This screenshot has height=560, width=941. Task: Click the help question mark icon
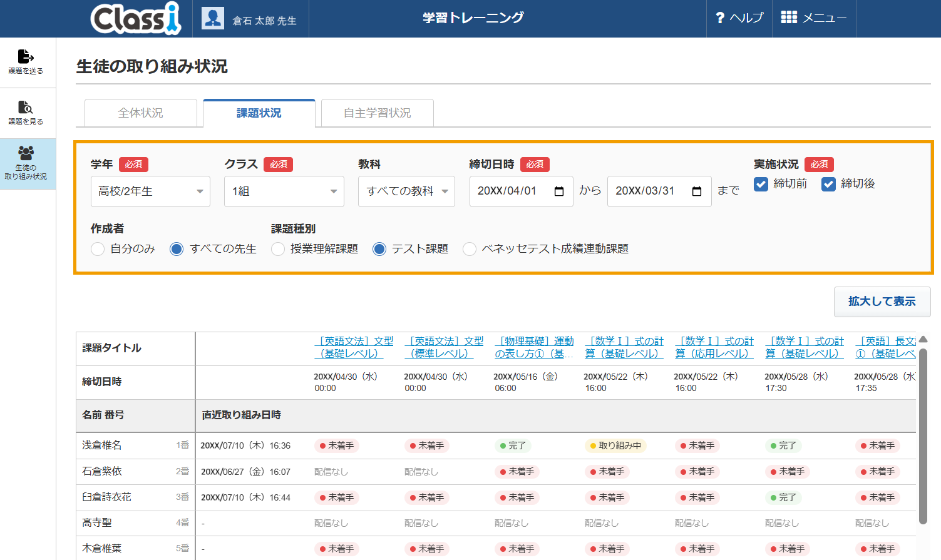pos(720,18)
